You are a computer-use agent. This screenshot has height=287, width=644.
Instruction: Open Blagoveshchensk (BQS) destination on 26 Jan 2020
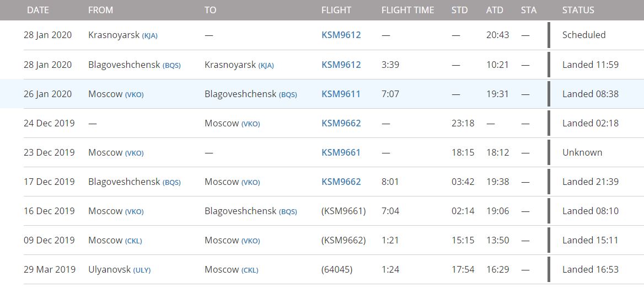click(x=250, y=94)
